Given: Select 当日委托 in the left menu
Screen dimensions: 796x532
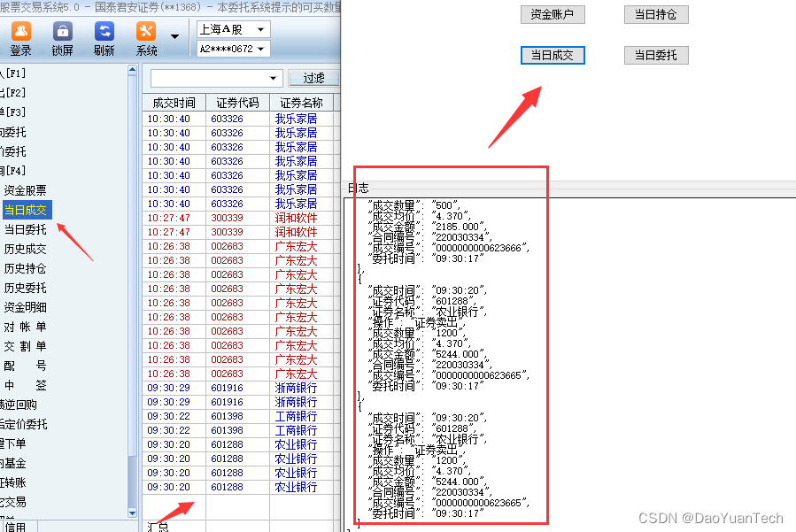Looking at the screenshot, I should pos(25,229).
